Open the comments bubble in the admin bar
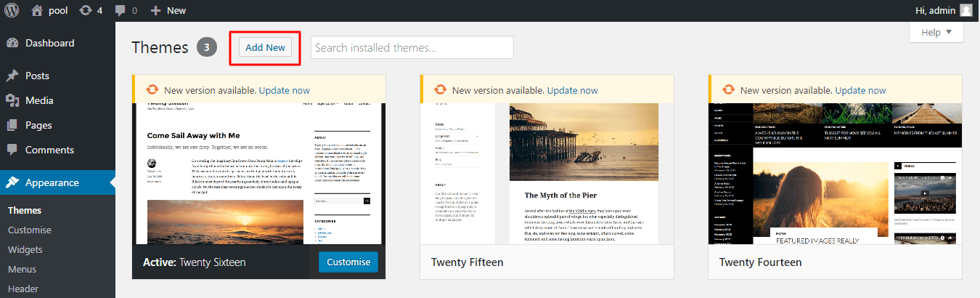The width and height of the screenshot is (980, 298). [126, 10]
